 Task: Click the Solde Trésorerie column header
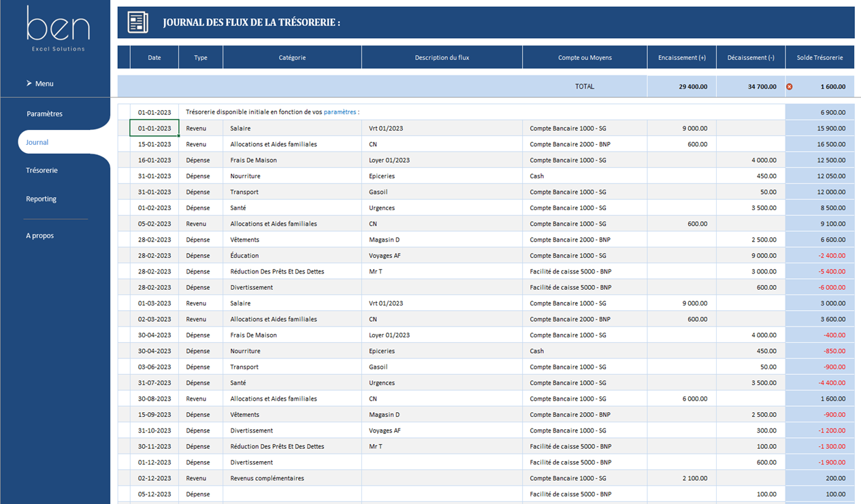(x=820, y=57)
